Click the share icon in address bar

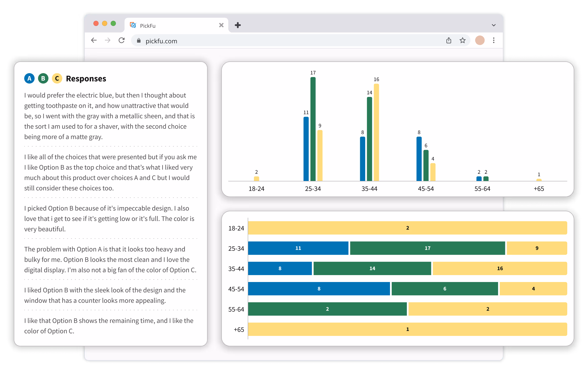[449, 40]
